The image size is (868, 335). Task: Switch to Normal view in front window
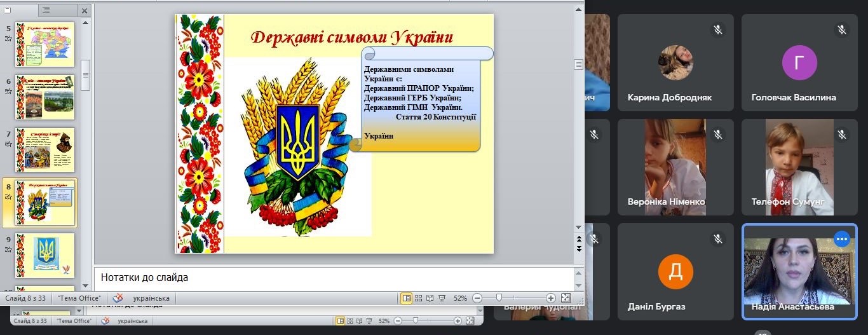point(406,298)
